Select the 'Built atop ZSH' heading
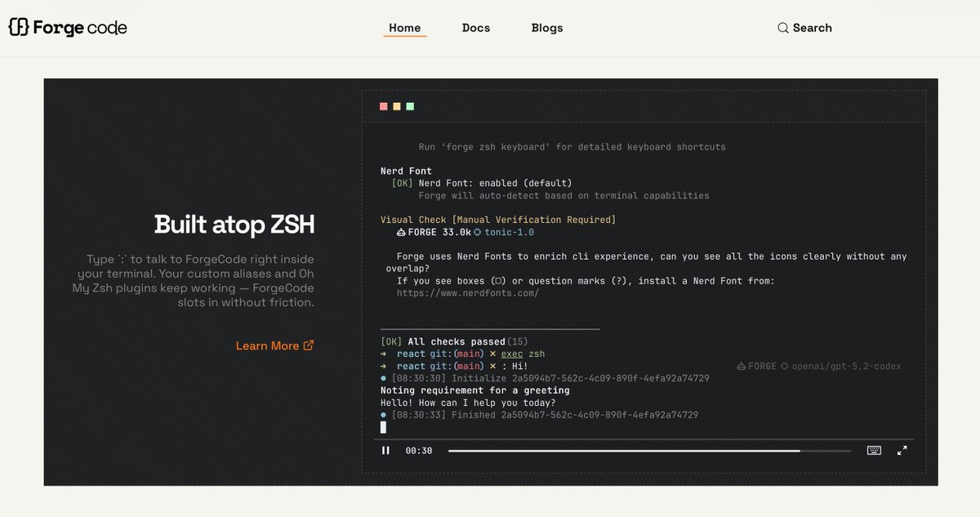Viewport: 980px width, 517px height. tap(234, 224)
